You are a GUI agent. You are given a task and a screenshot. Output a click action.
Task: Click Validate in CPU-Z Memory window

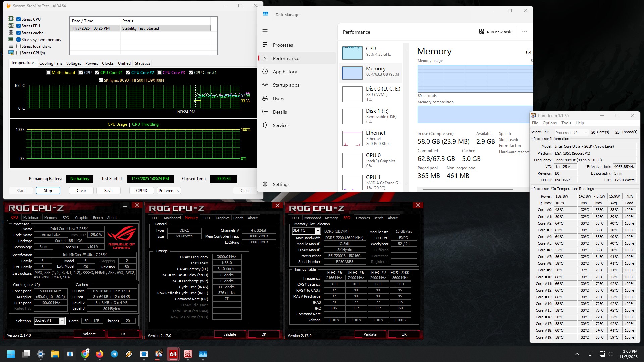click(230, 334)
